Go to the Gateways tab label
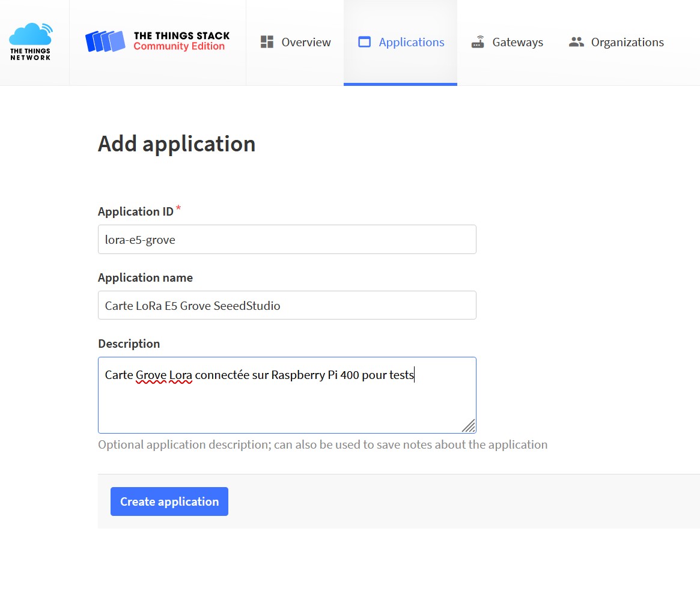Screen dimensions: 700x603 point(517,43)
